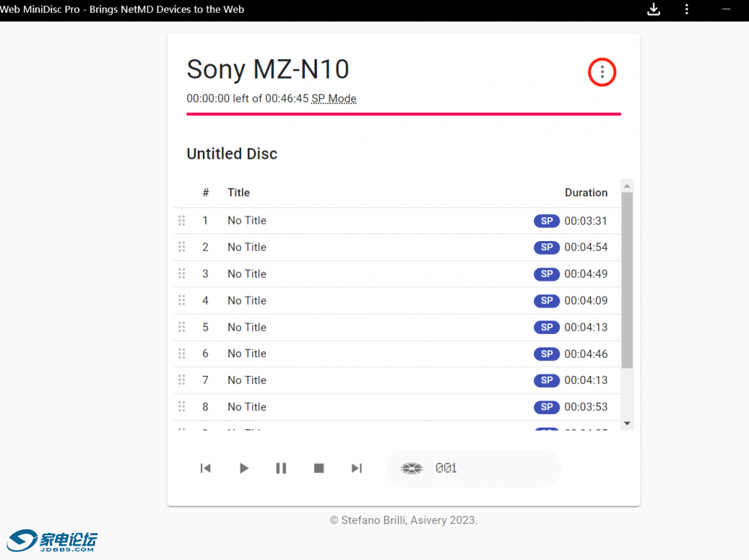Click the track counter 001 display
The width and height of the screenshot is (749, 560).
(x=446, y=469)
